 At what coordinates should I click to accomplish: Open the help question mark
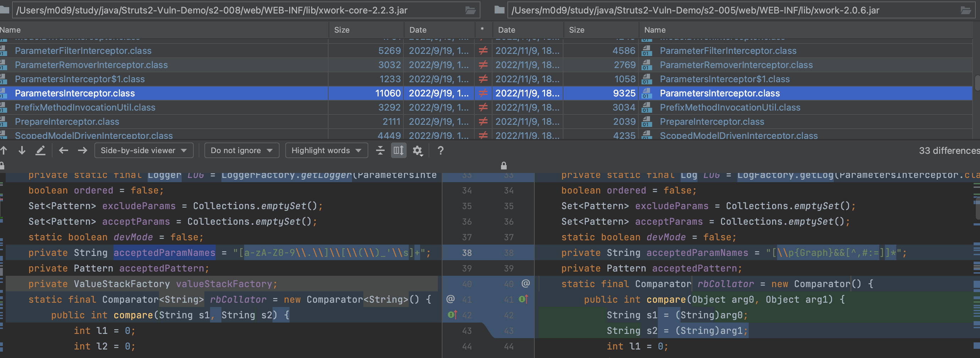(x=440, y=151)
